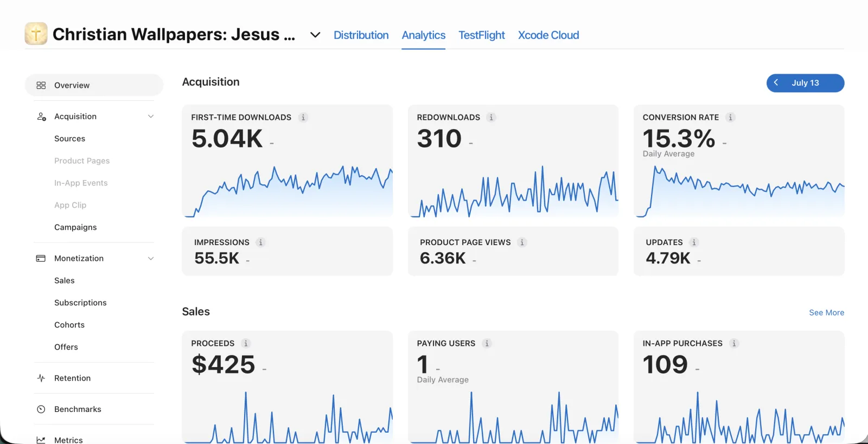Click info icon beside Paying Users

pyautogui.click(x=487, y=343)
